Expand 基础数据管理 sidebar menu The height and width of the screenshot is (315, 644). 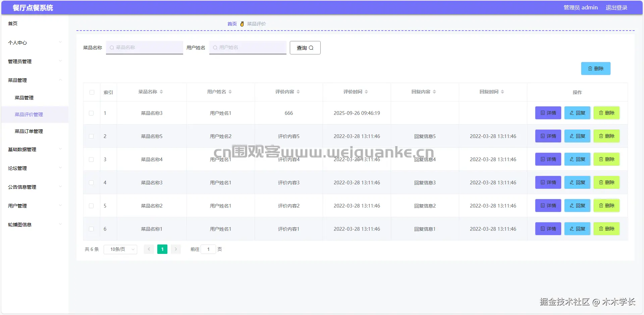[35, 149]
